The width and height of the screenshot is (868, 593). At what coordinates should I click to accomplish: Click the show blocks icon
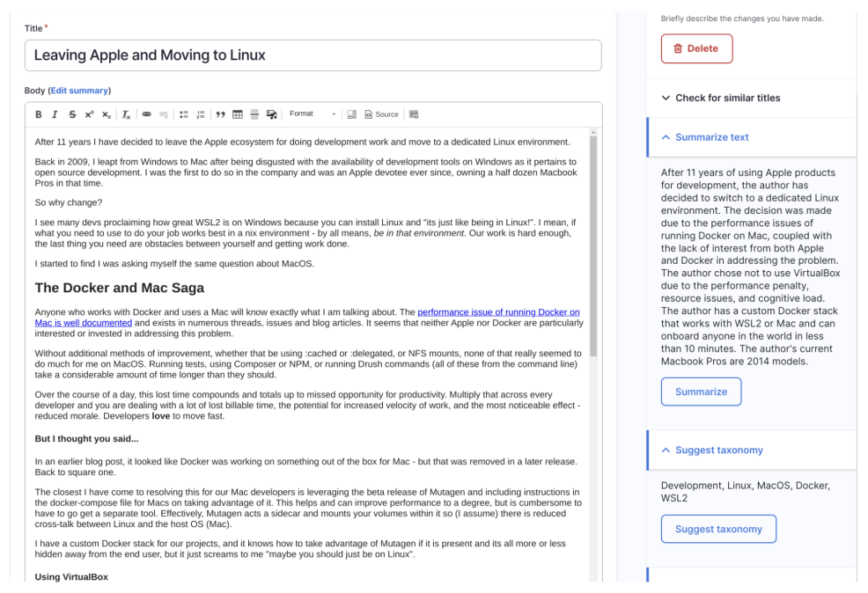click(x=351, y=114)
